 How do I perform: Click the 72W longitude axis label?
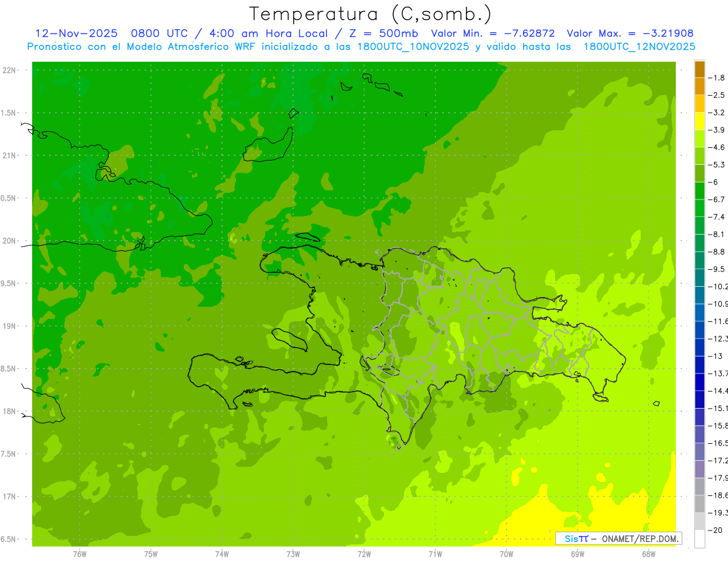[364, 554]
